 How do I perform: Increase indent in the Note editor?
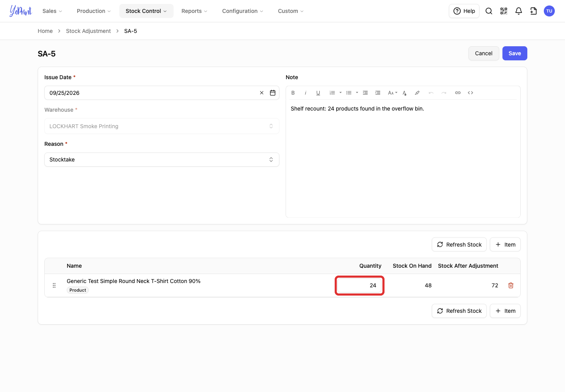coord(378,93)
